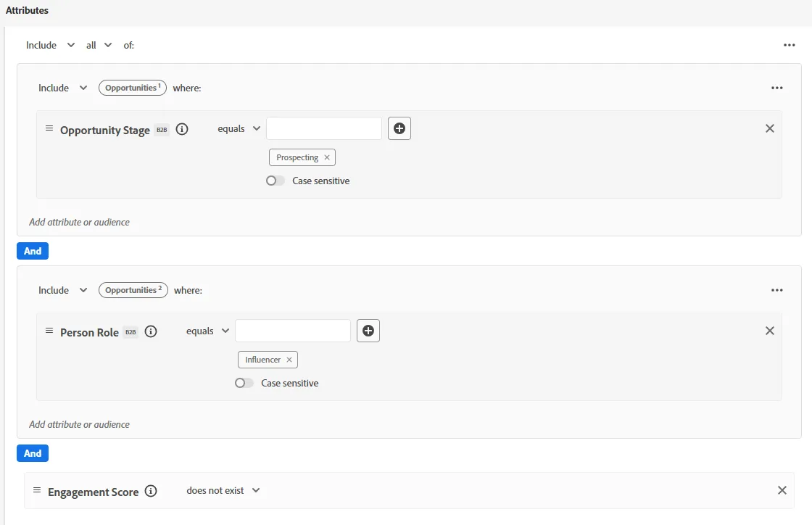Focus the Opportunity Stage value input field
Screen dimensions: 812x525
(324, 128)
